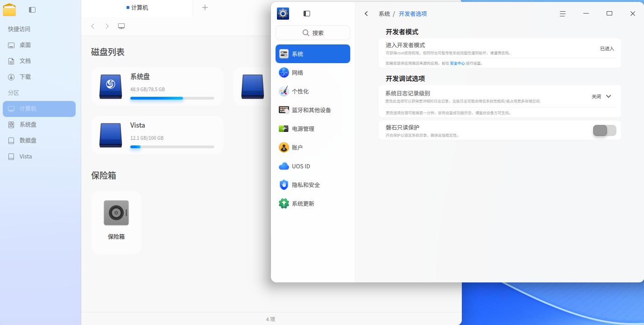644x325 pixels.
Task: Open the system disk drive icon
Action: pos(111,87)
